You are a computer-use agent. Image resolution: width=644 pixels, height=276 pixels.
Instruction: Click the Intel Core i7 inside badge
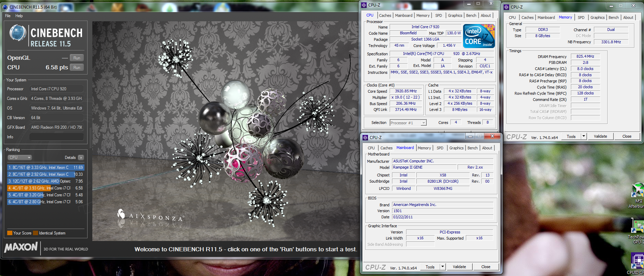pos(479,36)
